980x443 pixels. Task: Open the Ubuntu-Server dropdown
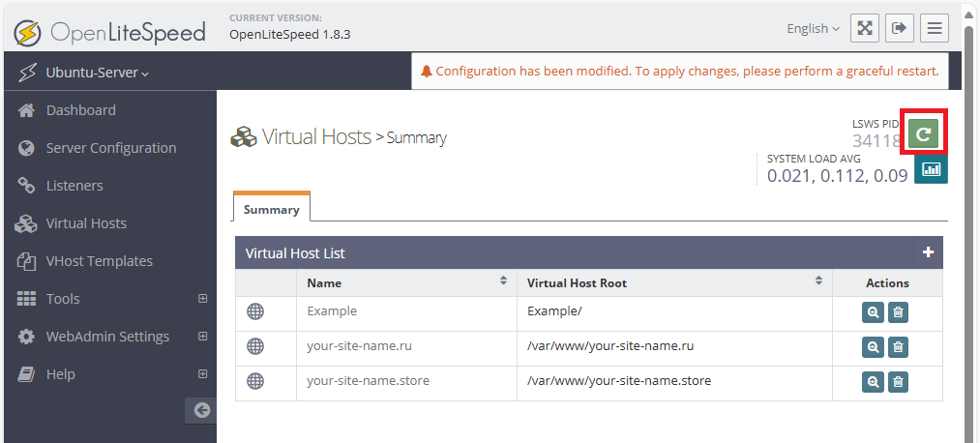(x=98, y=74)
